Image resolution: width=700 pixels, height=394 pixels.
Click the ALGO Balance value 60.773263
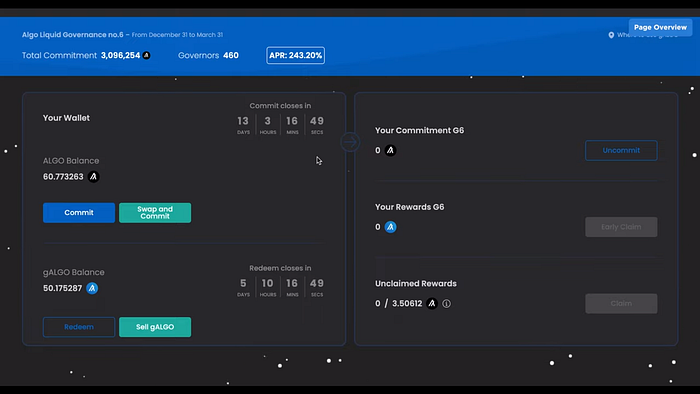point(63,177)
